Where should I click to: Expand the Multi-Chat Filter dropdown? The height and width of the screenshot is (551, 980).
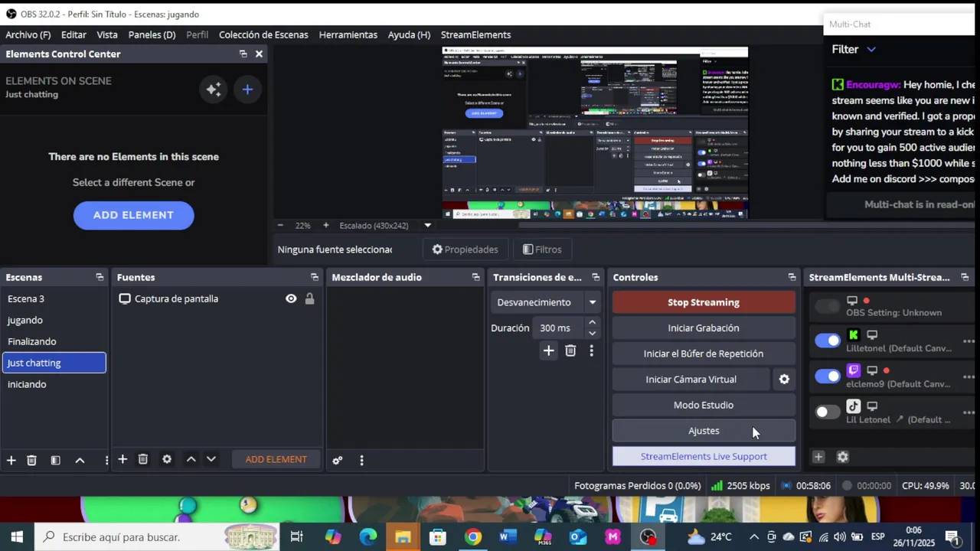tap(871, 50)
